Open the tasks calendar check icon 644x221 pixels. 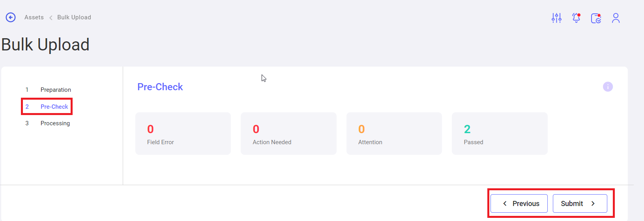(x=596, y=18)
